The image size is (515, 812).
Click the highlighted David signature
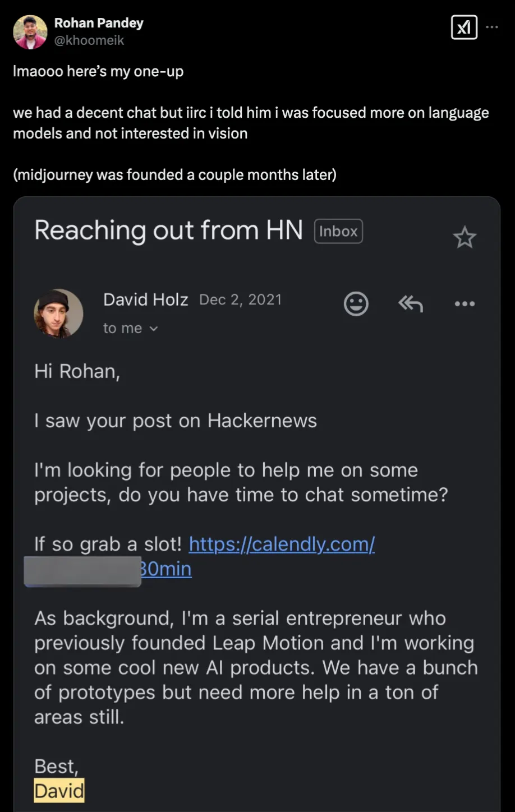pyautogui.click(x=59, y=791)
